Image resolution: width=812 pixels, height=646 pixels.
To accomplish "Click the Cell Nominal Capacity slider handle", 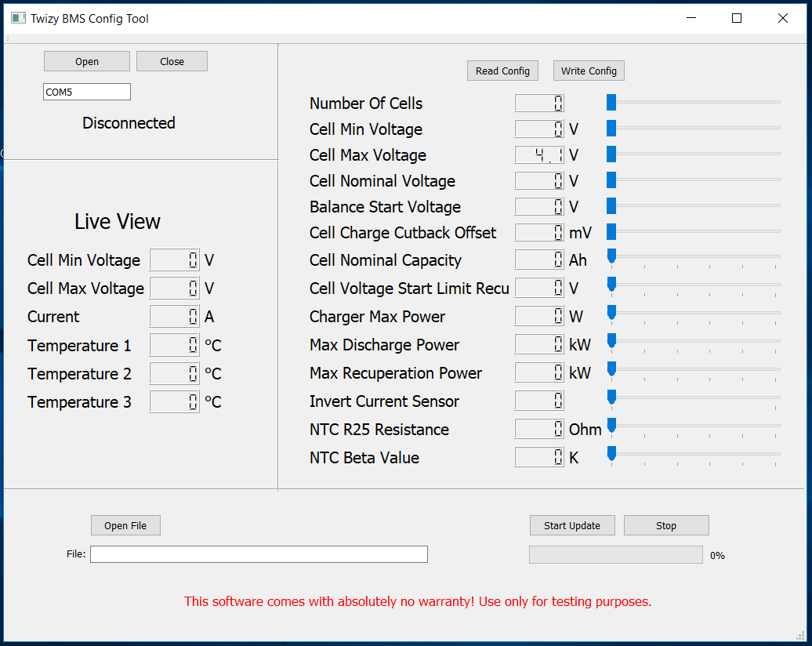I will pos(611,256).
